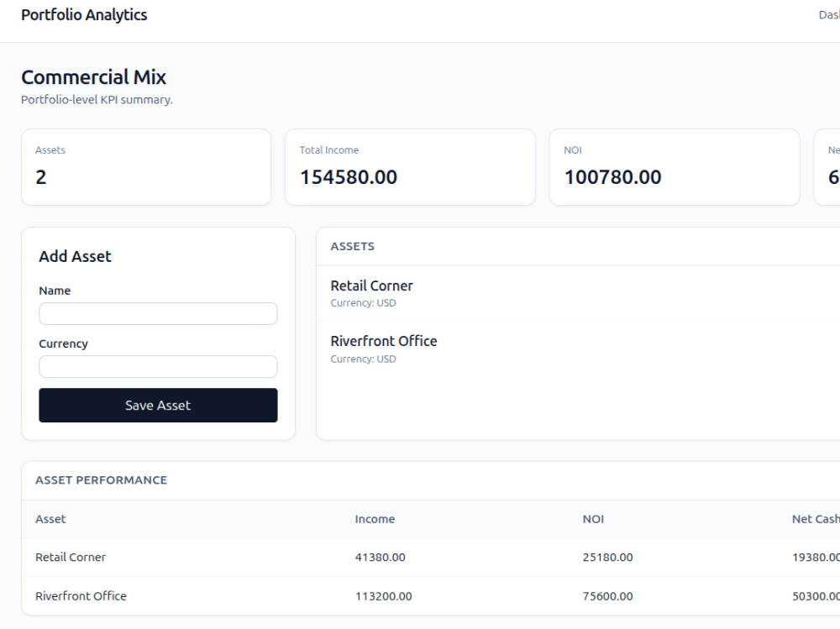840x629 pixels.
Task: Click the Portfolio Analytics brand title
Action: 84,15
